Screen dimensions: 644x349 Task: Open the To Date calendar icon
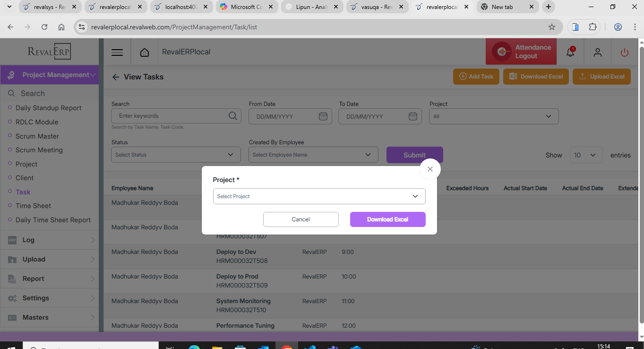coord(412,116)
